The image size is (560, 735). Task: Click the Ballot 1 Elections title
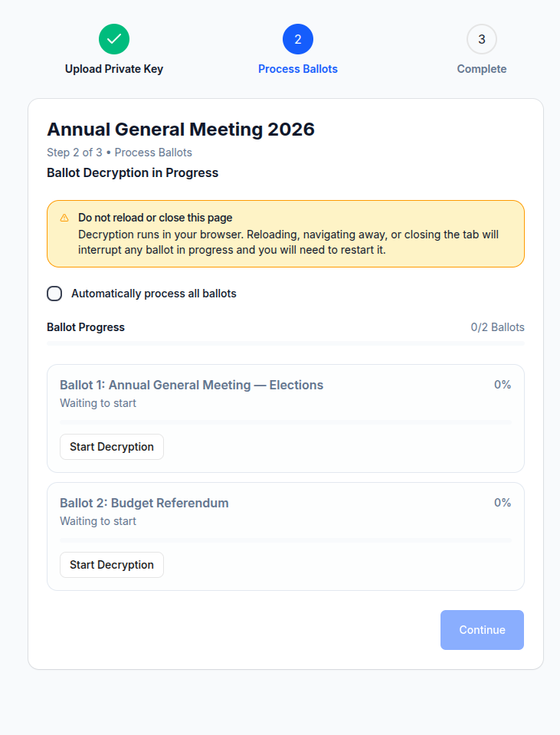click(x=192, y=385)
